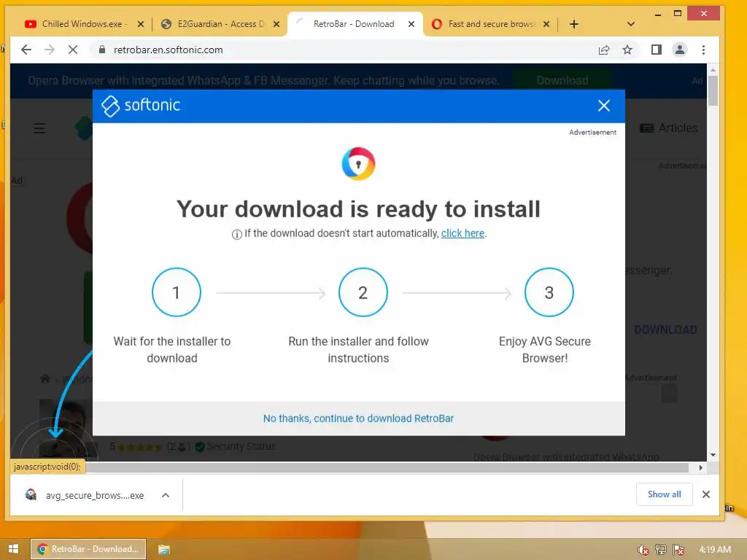Click Chrome RetroBar taskbar button
The height and width of the screenshot is (560, 747).
[88, 549]
